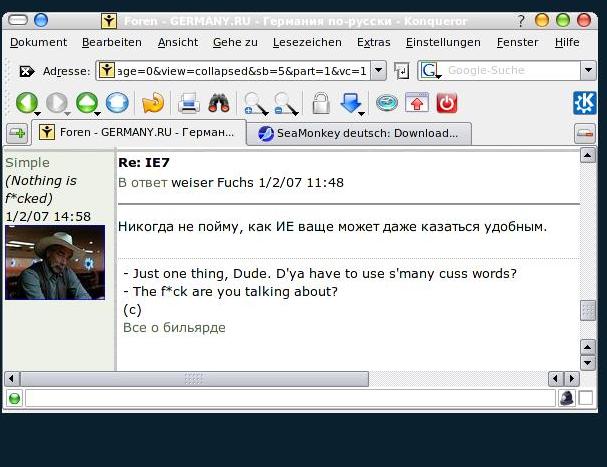Image resolution: width=607 pixels, height=467 pixels.
Task: Open the Up button dropdown arrow
Action: click(98, 113)
